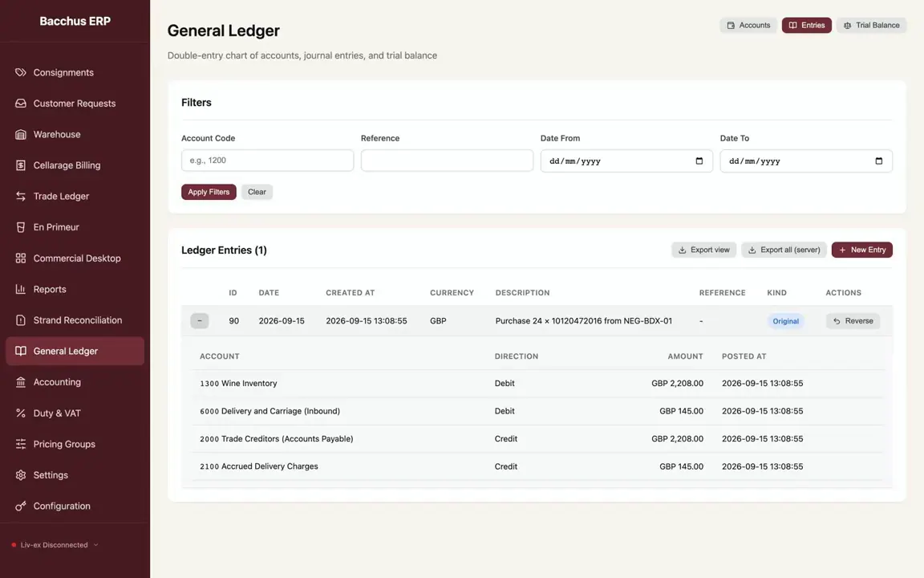Screen dimensions: 924x578
Task: Click the Customer Requests inbox icon
Action: pyautogui.click(x=21, y=104)
